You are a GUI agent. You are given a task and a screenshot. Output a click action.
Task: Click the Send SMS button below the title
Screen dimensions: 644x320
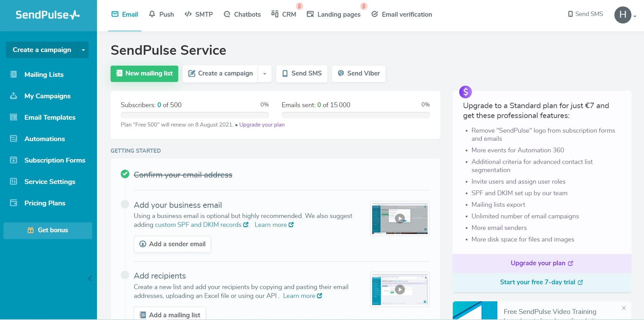302,73
